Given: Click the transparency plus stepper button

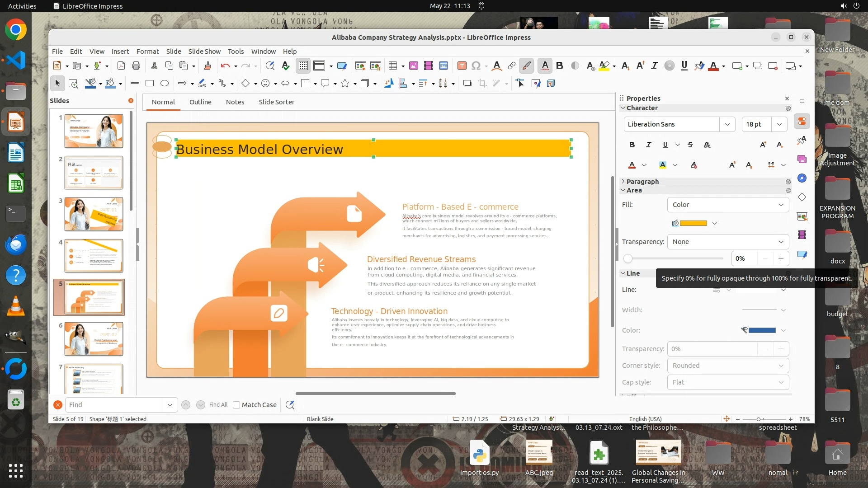Looking at the screenshot, I should (x=781, y=258).
